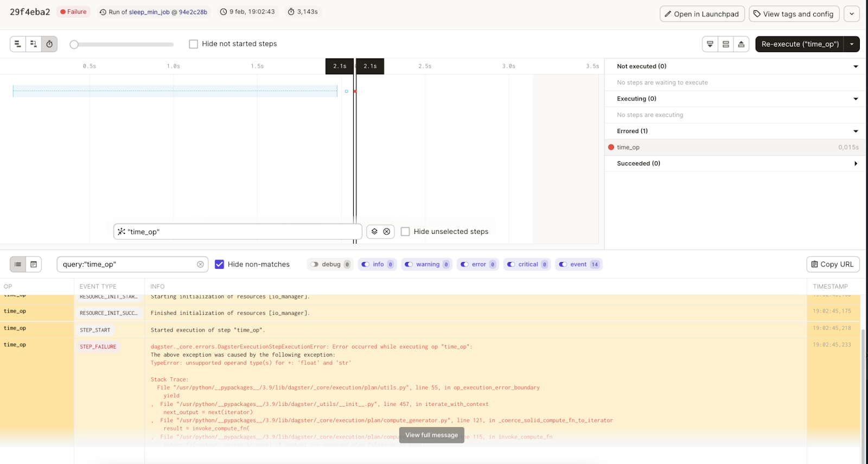Image resolution: width=868 pixels, height=464 pixels.
Task: Check Hide unselected steps option
Action: [405, 232]
